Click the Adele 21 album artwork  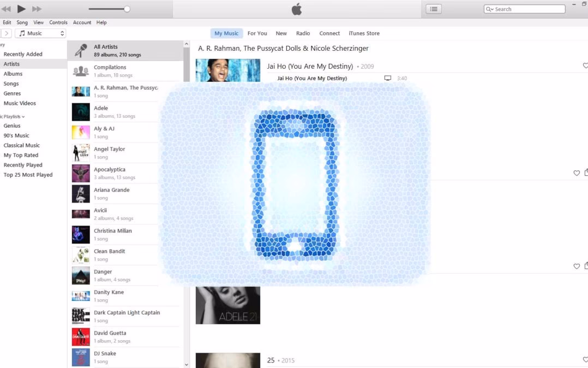click(228, 306)
